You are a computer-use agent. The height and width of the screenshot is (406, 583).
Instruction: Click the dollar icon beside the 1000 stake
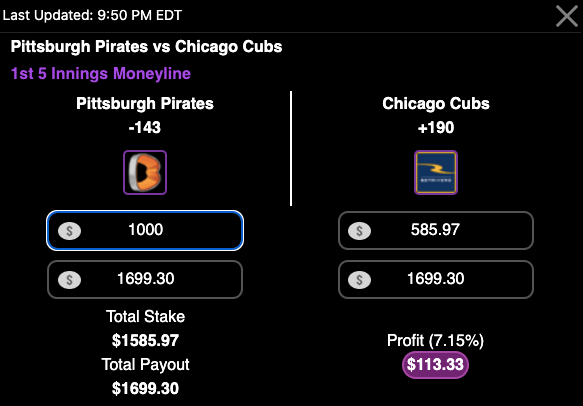point(70,231)
